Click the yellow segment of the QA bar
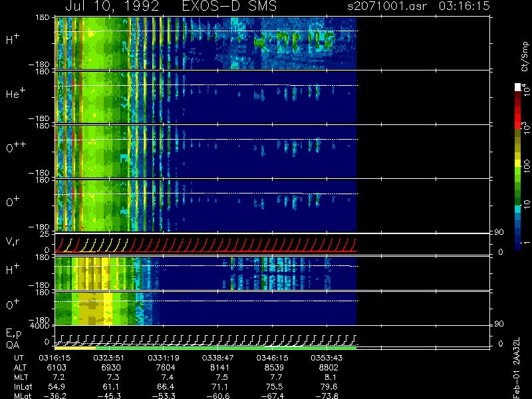 [x=75, y=348]
